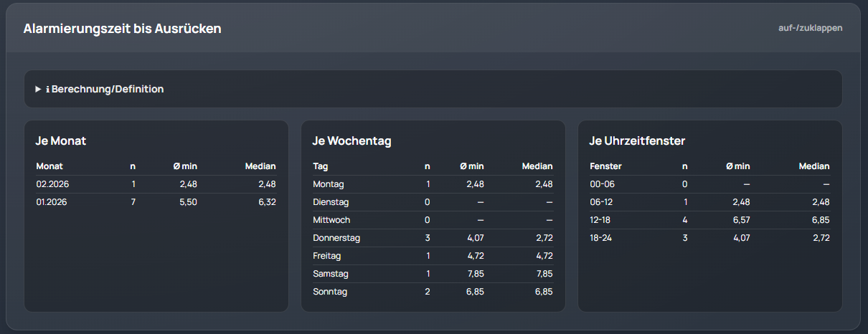The width and height of the screenshot is (868, 334).
Task: Click the Fenster column header
Action: (605, 166)
